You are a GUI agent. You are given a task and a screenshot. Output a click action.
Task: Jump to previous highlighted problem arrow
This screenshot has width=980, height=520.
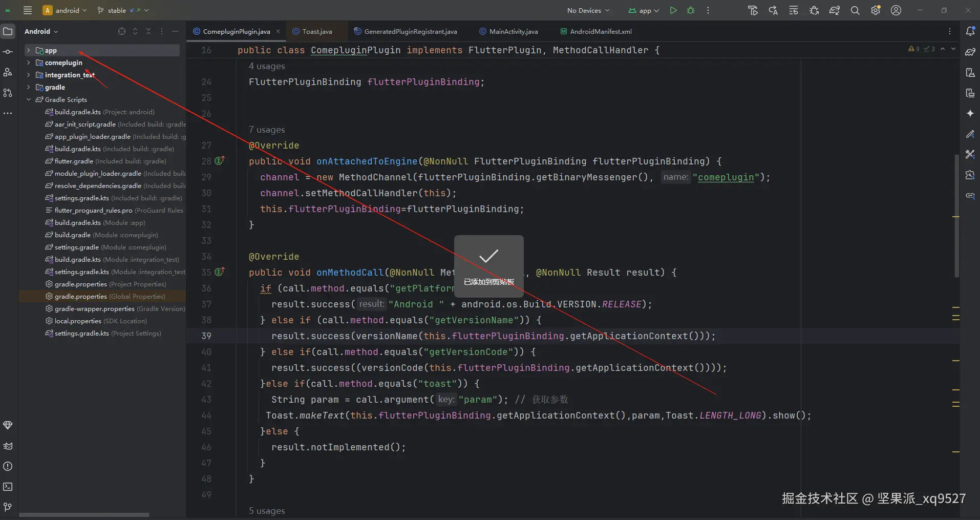(943, 49)
